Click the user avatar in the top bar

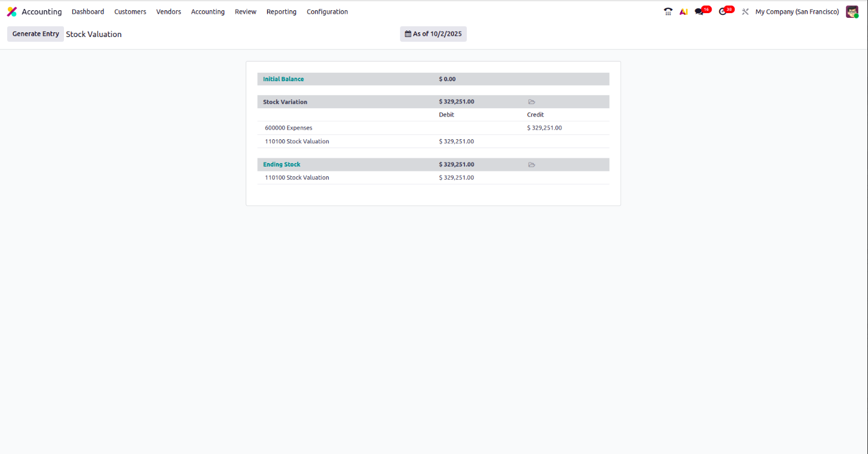(852, 12)
